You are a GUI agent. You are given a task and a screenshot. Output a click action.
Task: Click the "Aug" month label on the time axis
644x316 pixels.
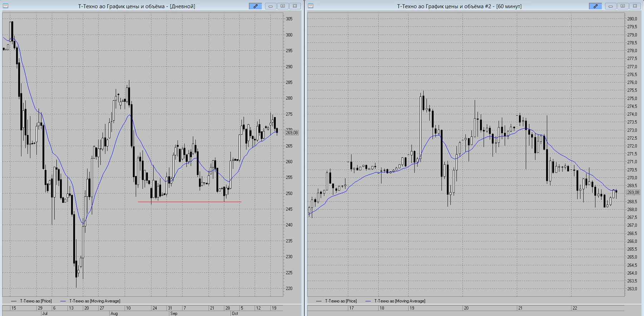pyautogui.click(x=114, y=314)
